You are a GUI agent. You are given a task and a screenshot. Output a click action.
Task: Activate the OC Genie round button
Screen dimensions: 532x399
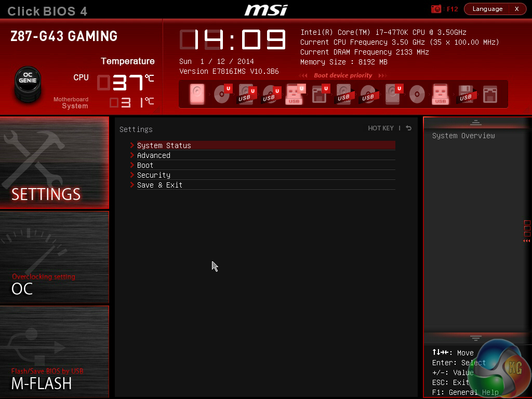(x=28, y=84)
